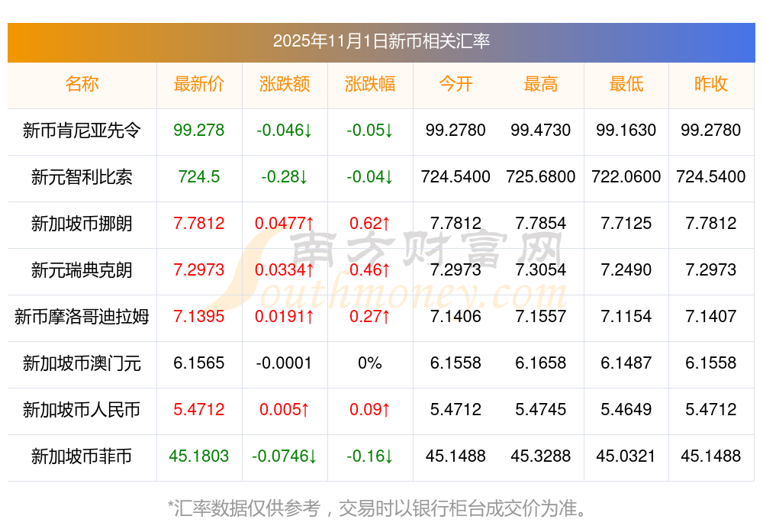Click the green down arrow for 新加坡币菲币
Screen dimensions: 763x532
(x=313, y=456)
